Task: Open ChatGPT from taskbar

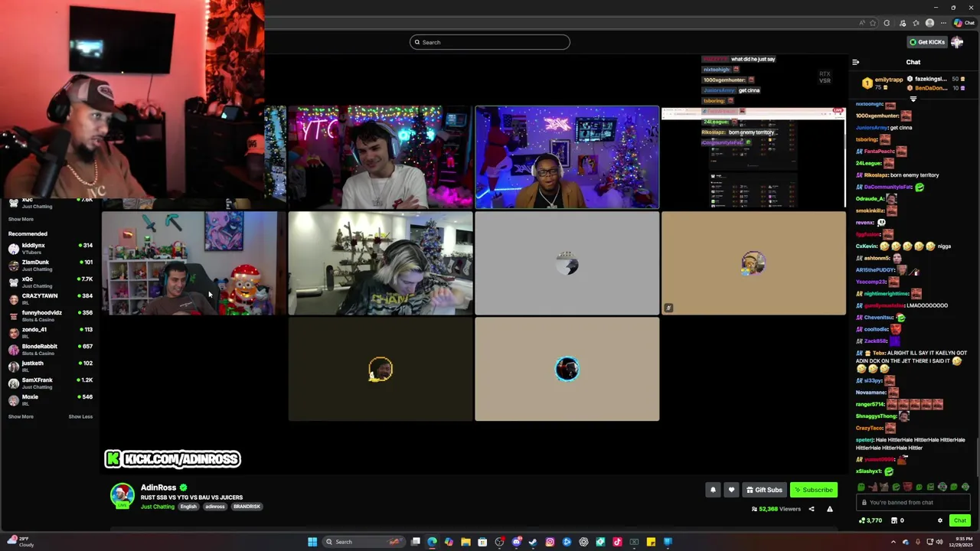Action: click(x=583, y=542)
